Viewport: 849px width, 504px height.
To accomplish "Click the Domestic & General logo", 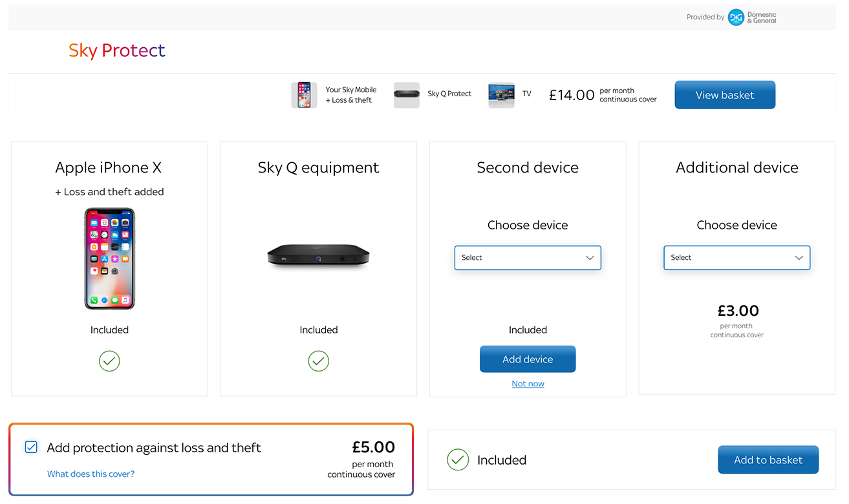I will (x=751, y=17).
